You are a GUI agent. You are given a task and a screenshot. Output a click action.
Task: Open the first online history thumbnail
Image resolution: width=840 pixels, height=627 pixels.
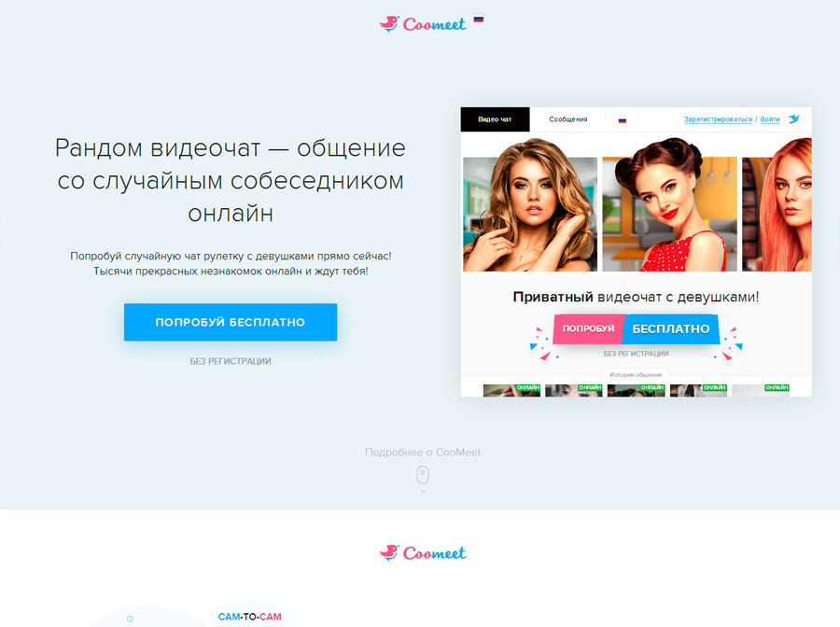pos(511,390)
